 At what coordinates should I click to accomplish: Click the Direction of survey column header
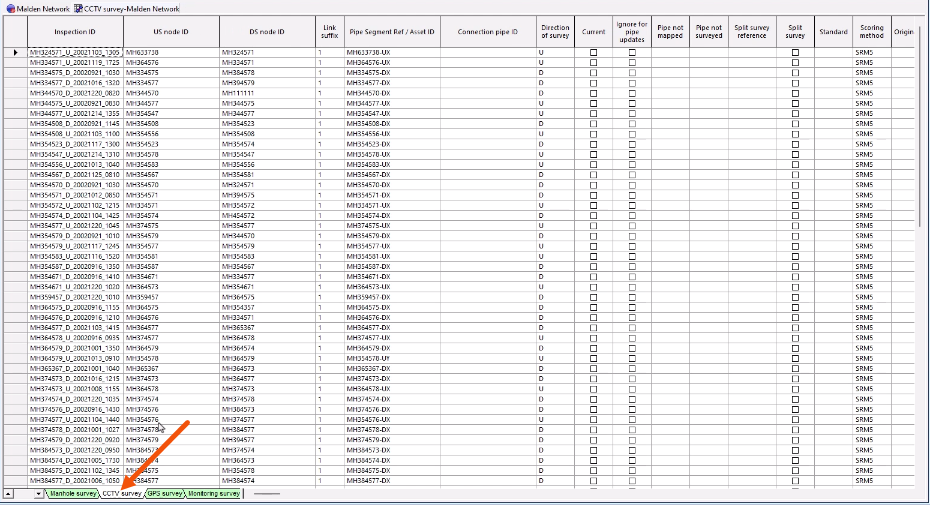click(x=555, y=32)
